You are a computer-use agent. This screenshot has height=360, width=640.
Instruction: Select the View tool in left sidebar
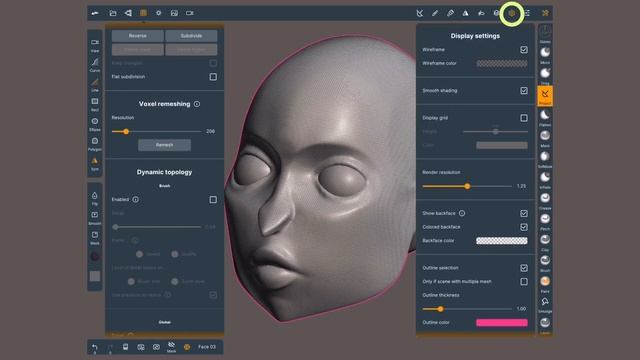pyautogui.click(x=95, y=45)
